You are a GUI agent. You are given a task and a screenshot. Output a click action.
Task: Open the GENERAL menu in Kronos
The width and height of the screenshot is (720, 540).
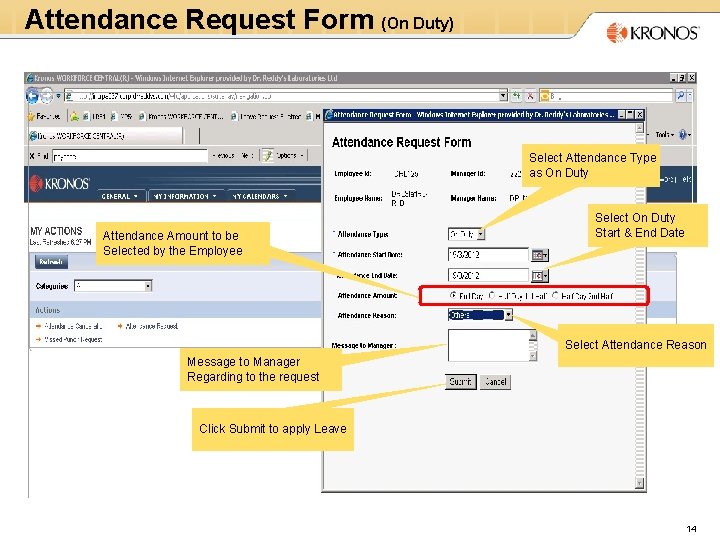pos(119,196)
